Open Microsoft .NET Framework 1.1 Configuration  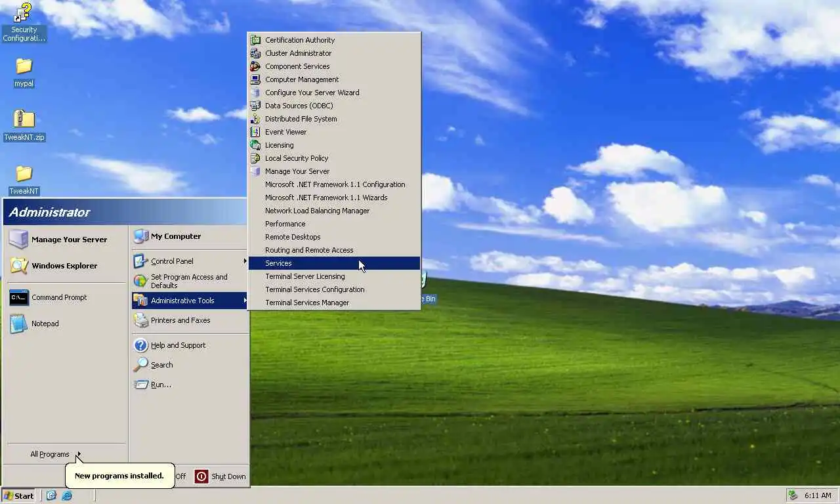click(x=334, y=184)
